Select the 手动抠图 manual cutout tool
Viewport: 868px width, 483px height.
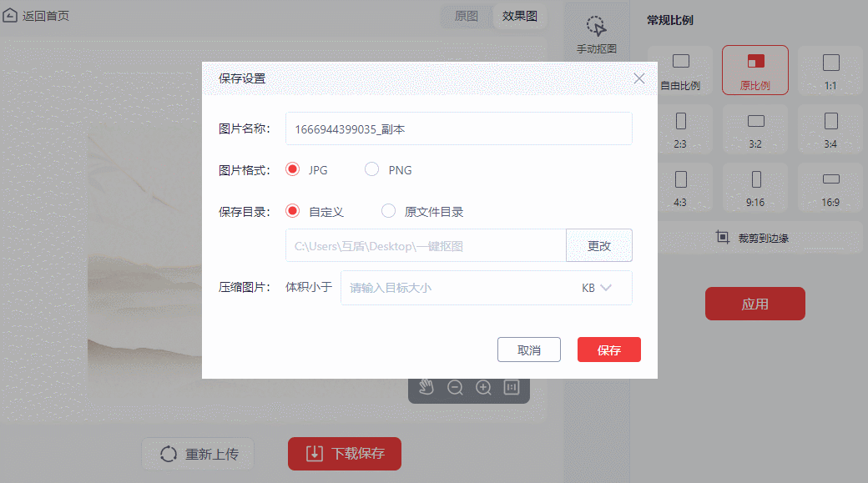click(x=596, y=35)
